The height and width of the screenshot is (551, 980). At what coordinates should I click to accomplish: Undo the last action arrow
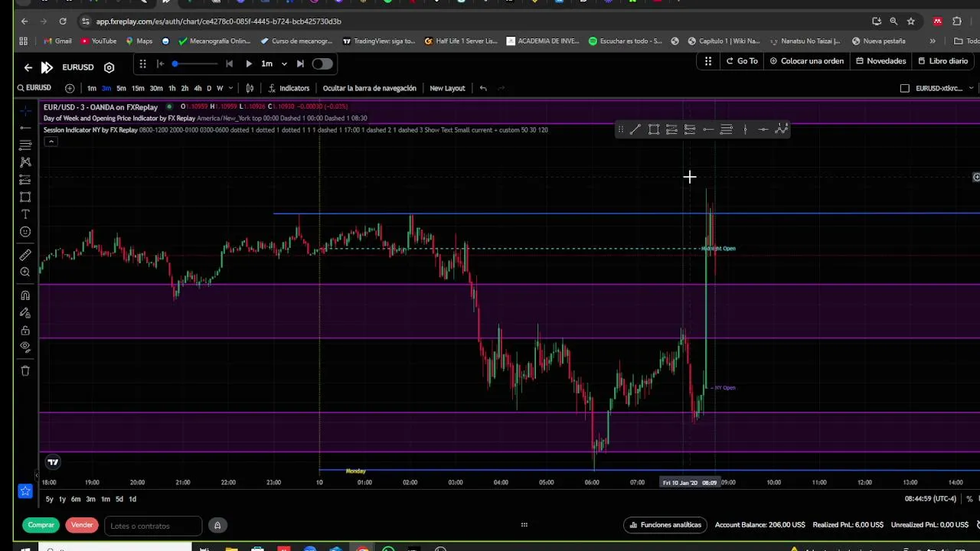483,88
